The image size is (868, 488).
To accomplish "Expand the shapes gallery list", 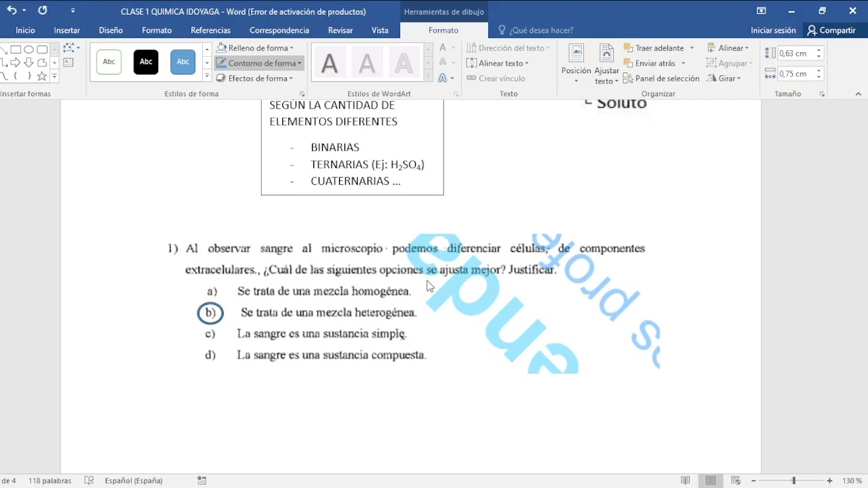I will point(55,76).
